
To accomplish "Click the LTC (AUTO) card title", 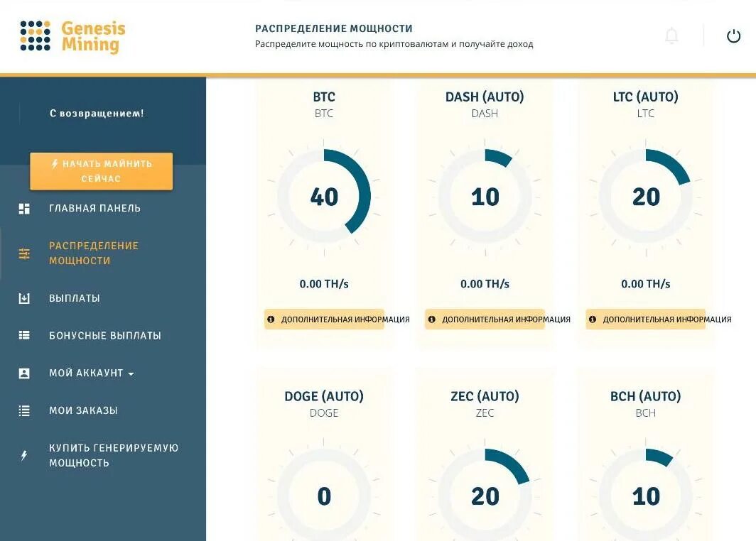I will (646, 97).
